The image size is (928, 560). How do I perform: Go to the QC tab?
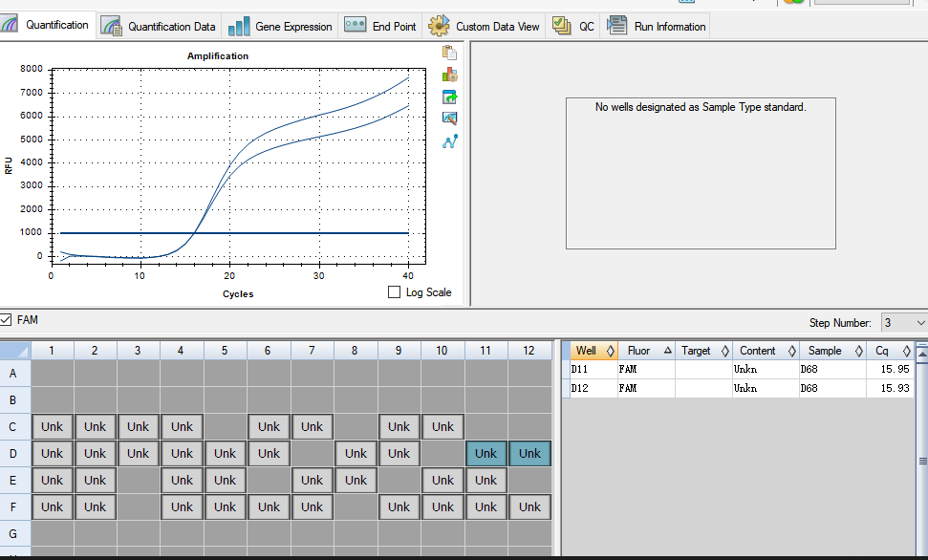pos(572,26)
